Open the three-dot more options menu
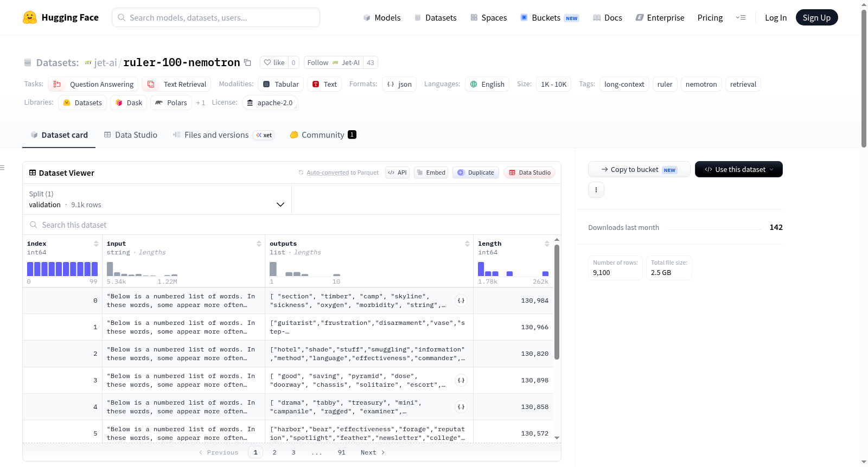 pos(596,190)
